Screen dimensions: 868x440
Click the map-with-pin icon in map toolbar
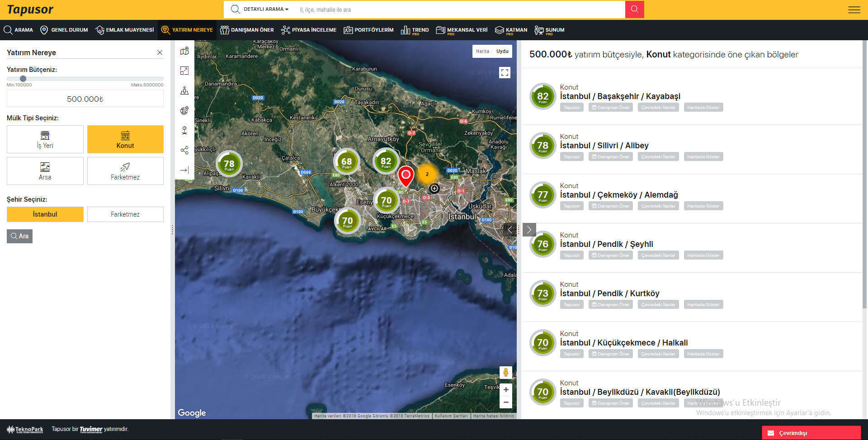click(x=184, y=51)
